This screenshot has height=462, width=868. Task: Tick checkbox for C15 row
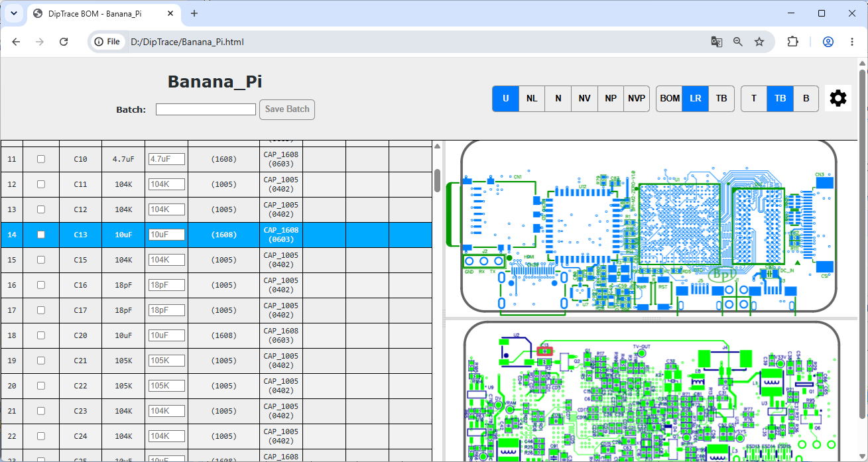coord(41,260)
